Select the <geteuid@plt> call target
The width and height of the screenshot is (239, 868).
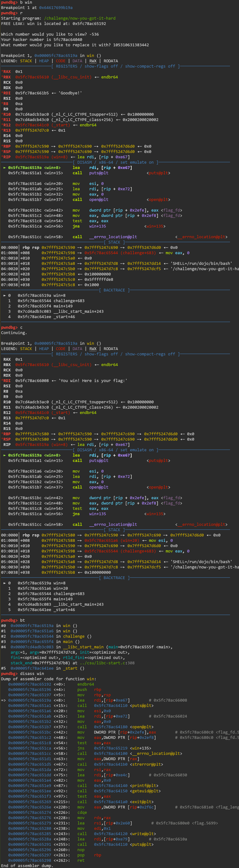(x=145, y=791)
